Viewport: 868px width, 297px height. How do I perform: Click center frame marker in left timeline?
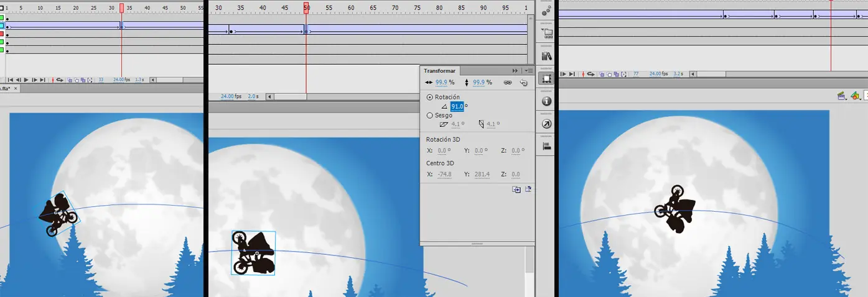point(53,80)
